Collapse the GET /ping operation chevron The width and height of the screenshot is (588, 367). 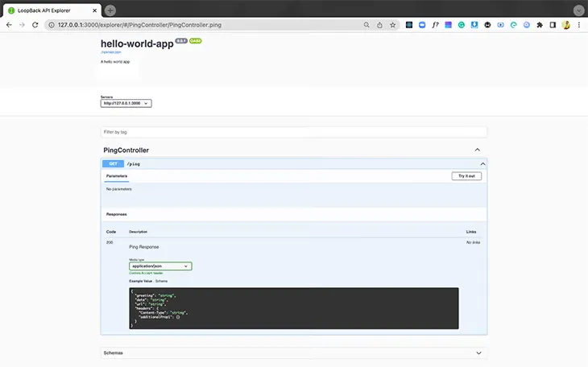tap(482, 164)
